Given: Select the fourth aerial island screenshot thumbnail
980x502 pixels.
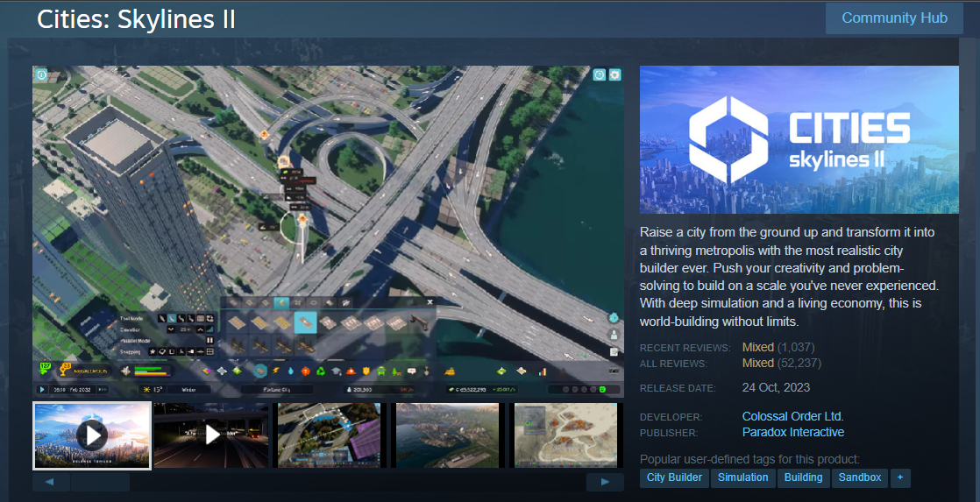Looking at the screenshot, I should [x=448, y=435].
